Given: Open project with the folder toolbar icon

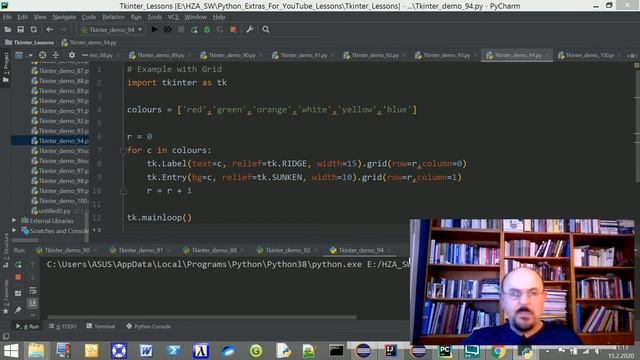Looking at the screenshot, I should tap(7, 29).
